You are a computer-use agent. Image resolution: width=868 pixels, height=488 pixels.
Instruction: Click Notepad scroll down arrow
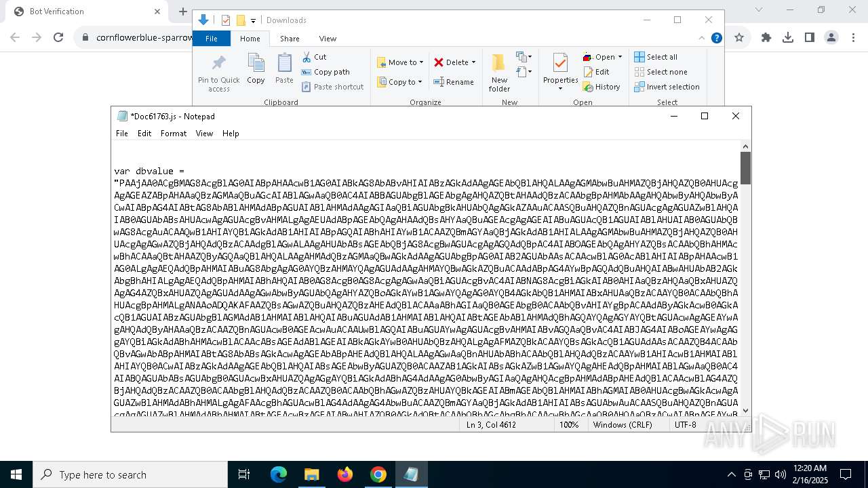tap(745, 410)
